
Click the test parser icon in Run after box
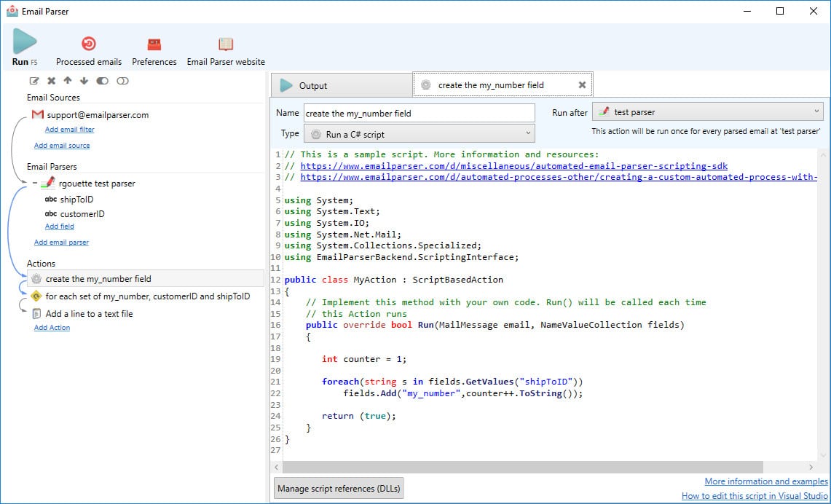[603, 112]
